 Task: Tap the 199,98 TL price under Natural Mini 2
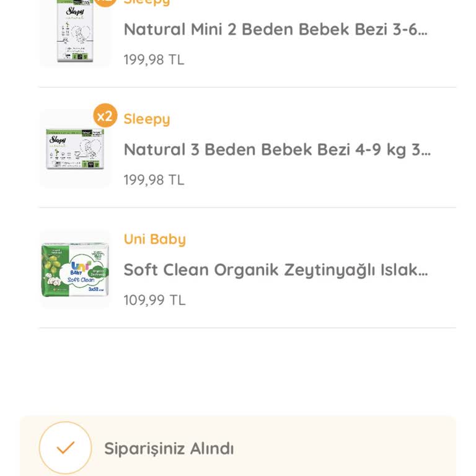(x=154, y=59)
